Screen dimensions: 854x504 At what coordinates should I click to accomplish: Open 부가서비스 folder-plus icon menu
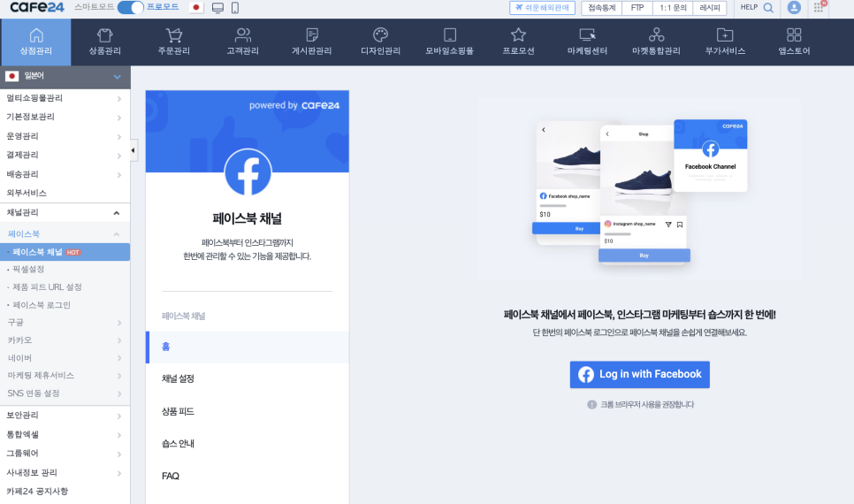725,42
